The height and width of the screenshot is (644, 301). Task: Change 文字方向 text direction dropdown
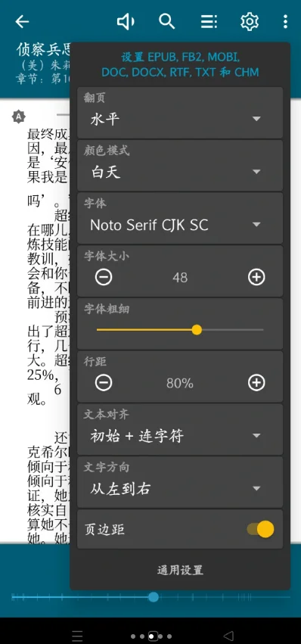[x=180, y=482]
